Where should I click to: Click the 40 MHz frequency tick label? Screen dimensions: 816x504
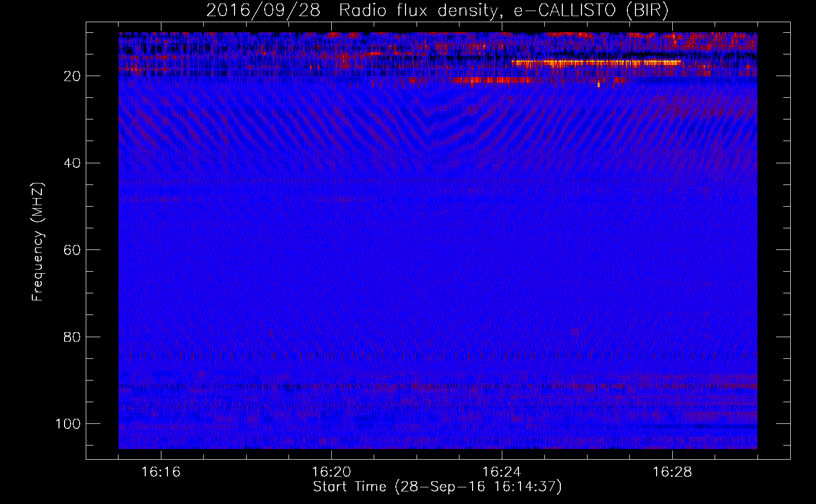(72, 163)
